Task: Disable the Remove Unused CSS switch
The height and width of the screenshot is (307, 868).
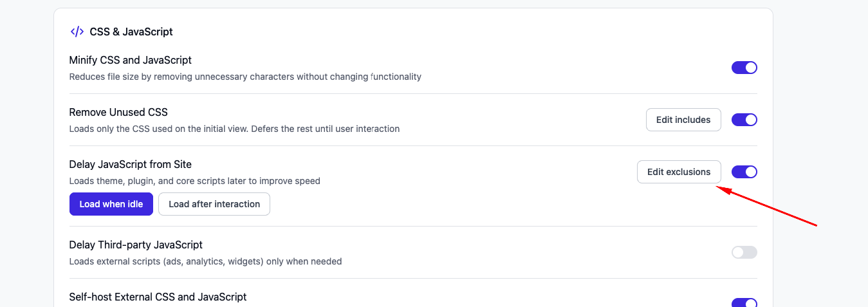Action: (744, 120)
